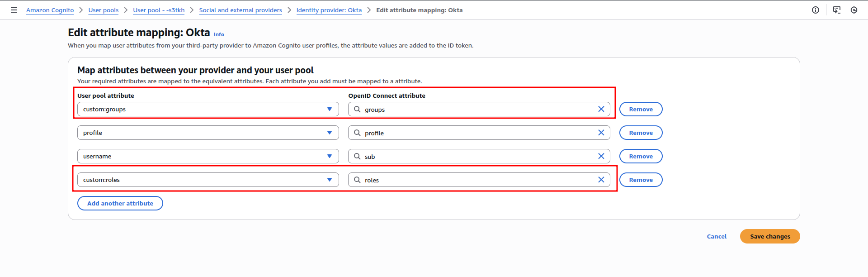Click search icon in roles field
868x277 pixels.
pyautogui.click(x=357, y=180)
